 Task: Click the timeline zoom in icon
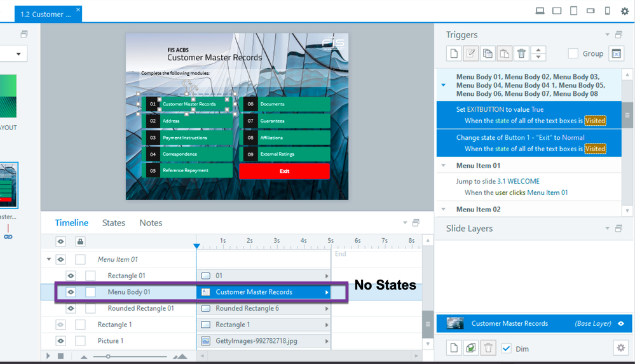pyautogui.click(x=181, y=356)
